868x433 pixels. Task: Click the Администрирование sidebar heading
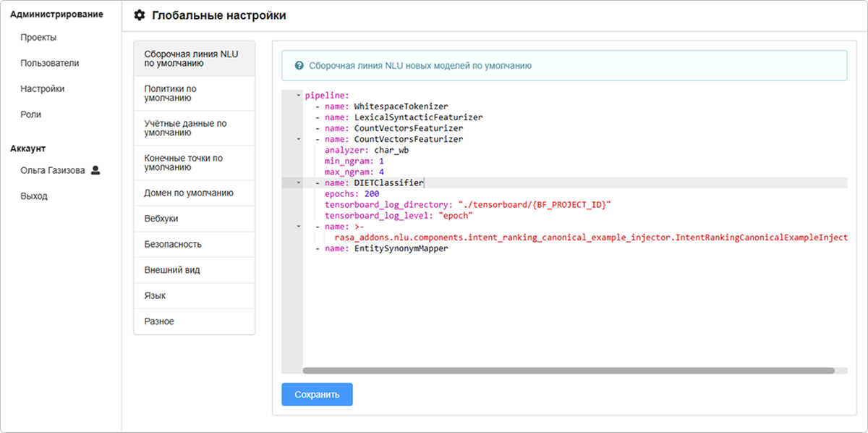56,14
